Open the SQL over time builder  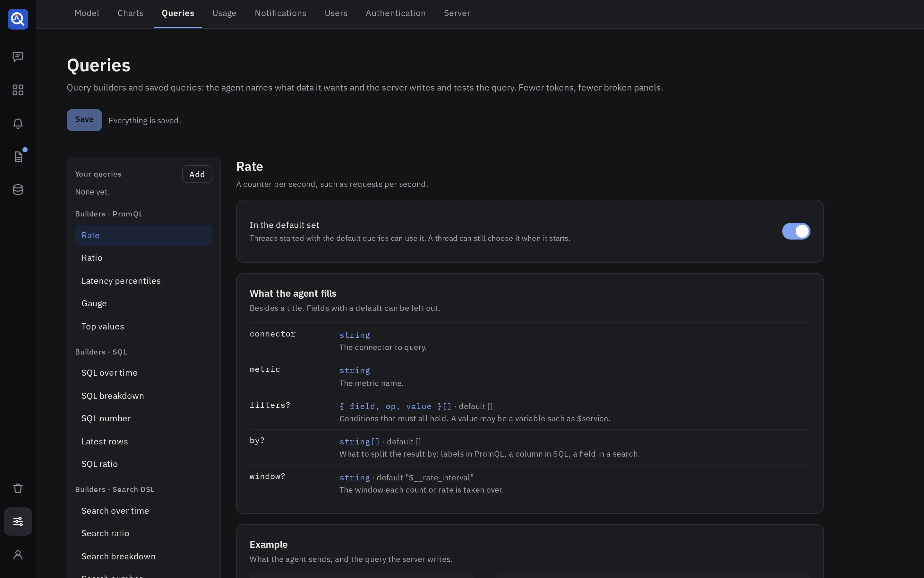[x=143, y=373]
